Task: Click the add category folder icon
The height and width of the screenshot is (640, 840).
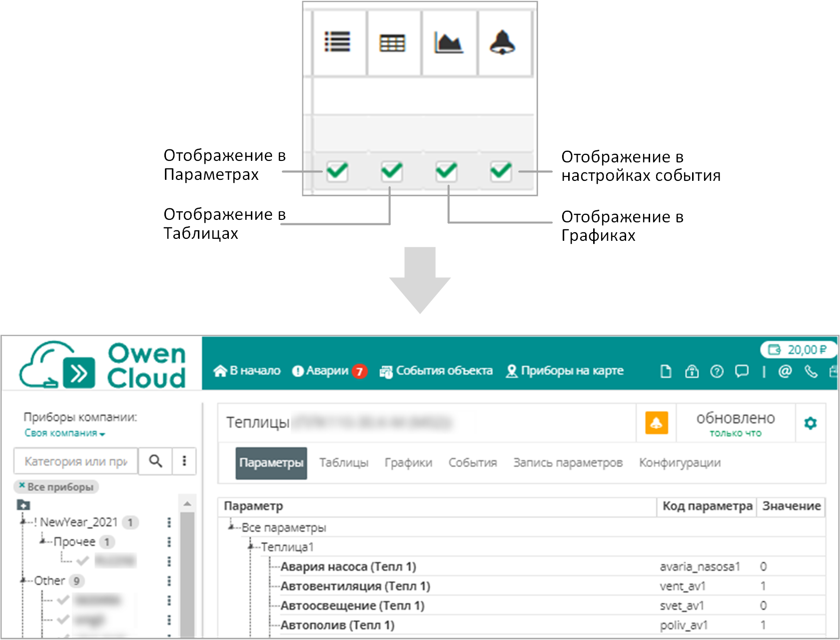Action: click(23, 505)
